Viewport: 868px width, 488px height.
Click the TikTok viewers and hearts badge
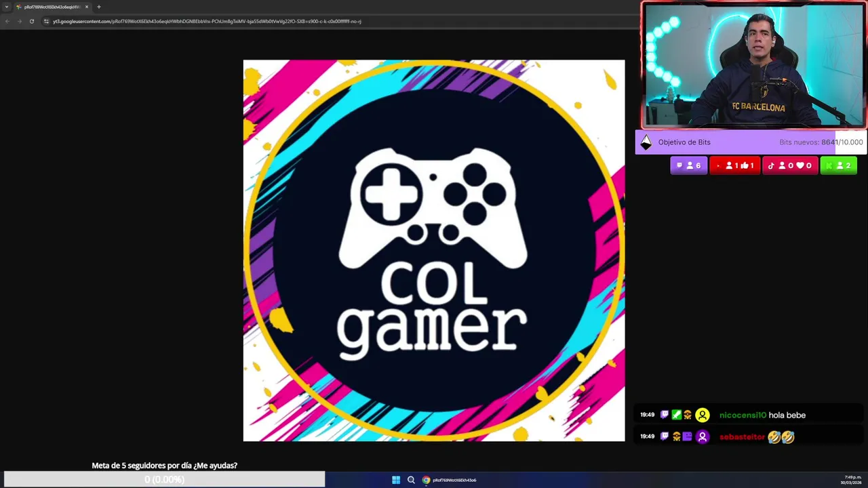click(790, 165)
